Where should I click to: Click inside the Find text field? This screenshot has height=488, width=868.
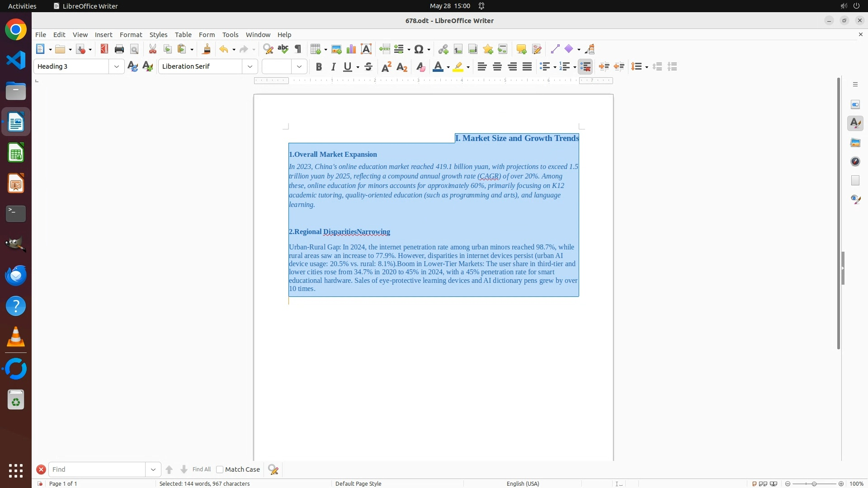click(97, 469)
